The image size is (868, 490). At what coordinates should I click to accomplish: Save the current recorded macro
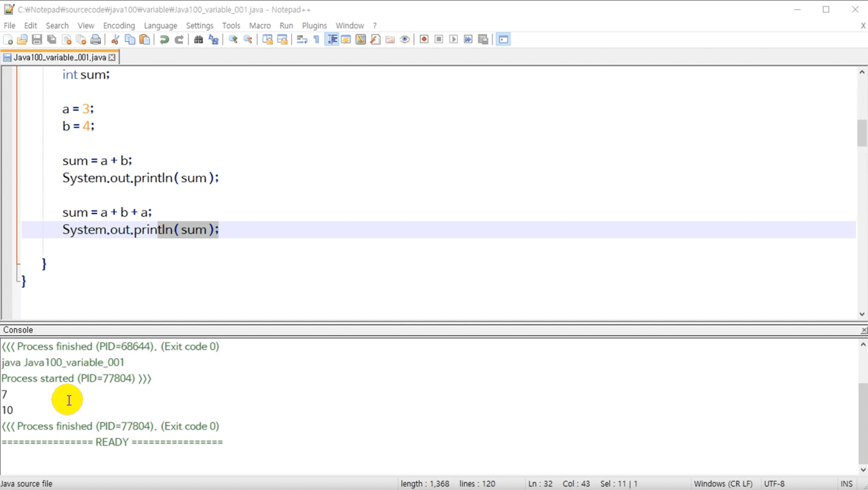click(x=483, y=39)
